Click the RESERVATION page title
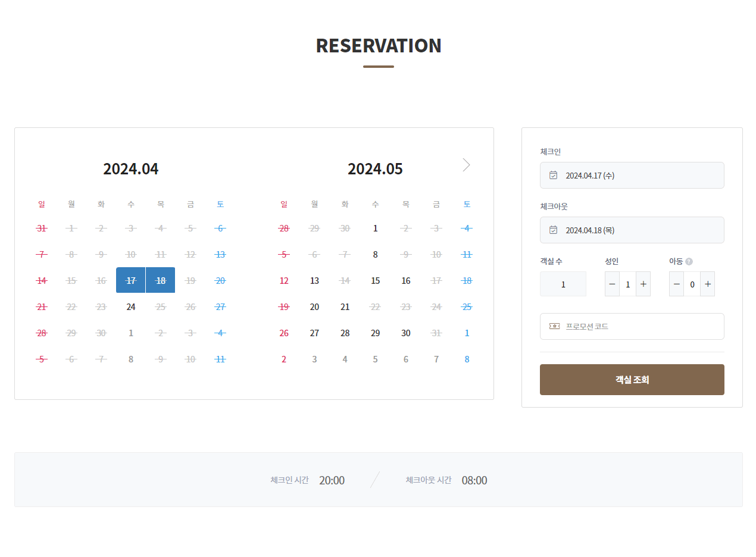Viewport: 756px width, 557px height. (379, 46)
